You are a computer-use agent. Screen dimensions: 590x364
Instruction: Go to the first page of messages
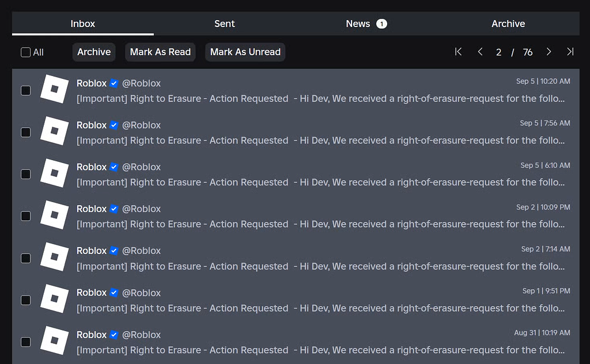459,52
